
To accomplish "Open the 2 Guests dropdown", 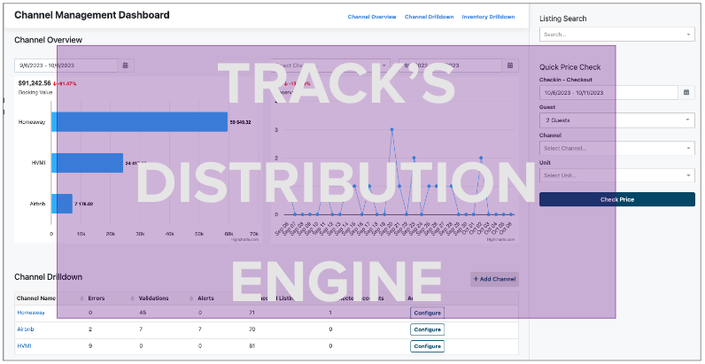I will pyautogui.click(x=617, y=120).
